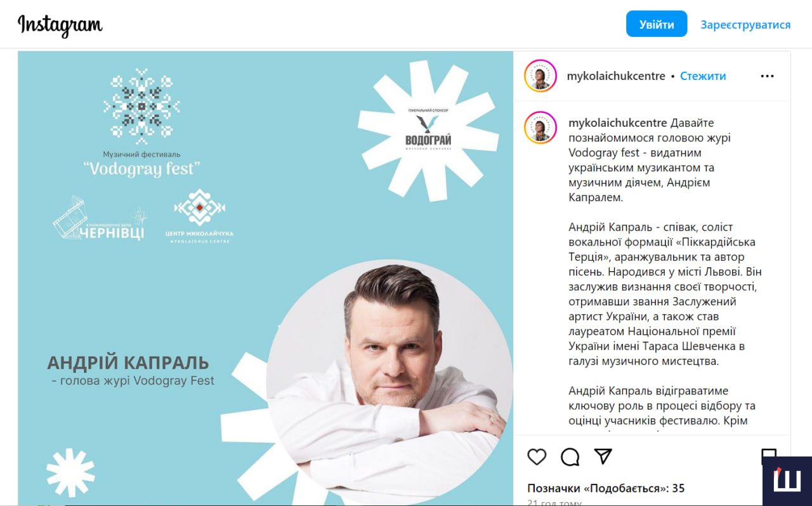
Task: Share the post with the paper plane icon
Action: 603,456
